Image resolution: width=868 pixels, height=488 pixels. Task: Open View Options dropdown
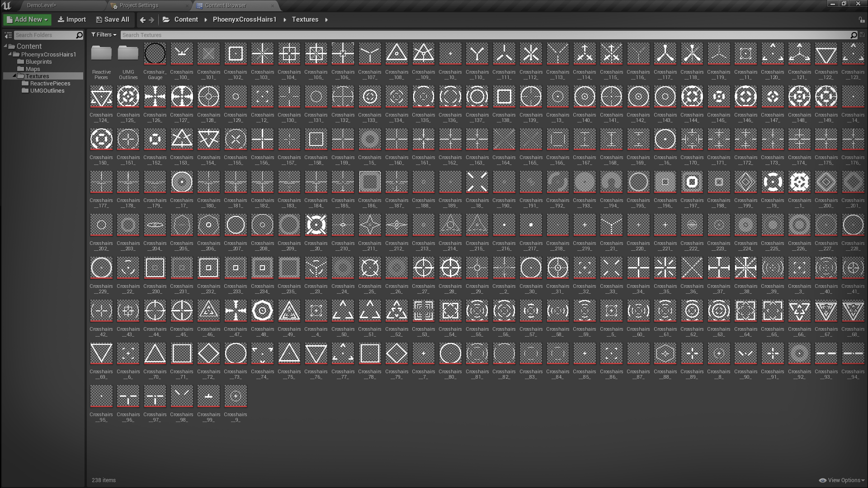click(841, 480)
